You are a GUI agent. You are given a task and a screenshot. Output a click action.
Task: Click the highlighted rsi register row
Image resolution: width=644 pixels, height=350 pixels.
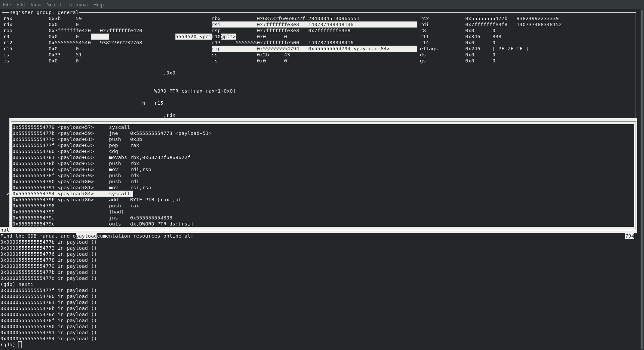click(314, 24)
